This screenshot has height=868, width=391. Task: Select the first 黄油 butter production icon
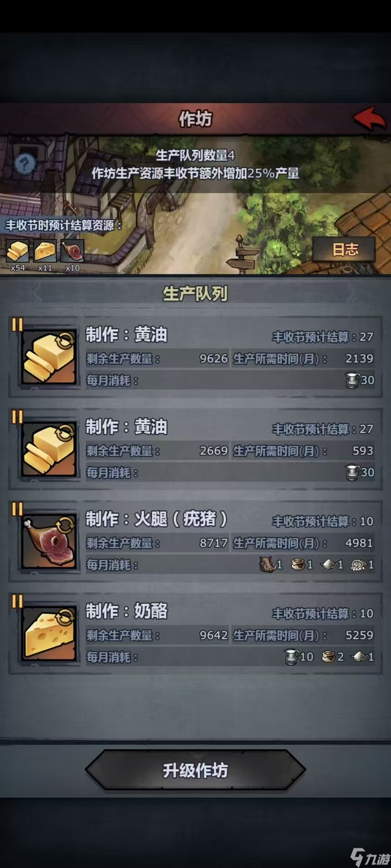49,358
